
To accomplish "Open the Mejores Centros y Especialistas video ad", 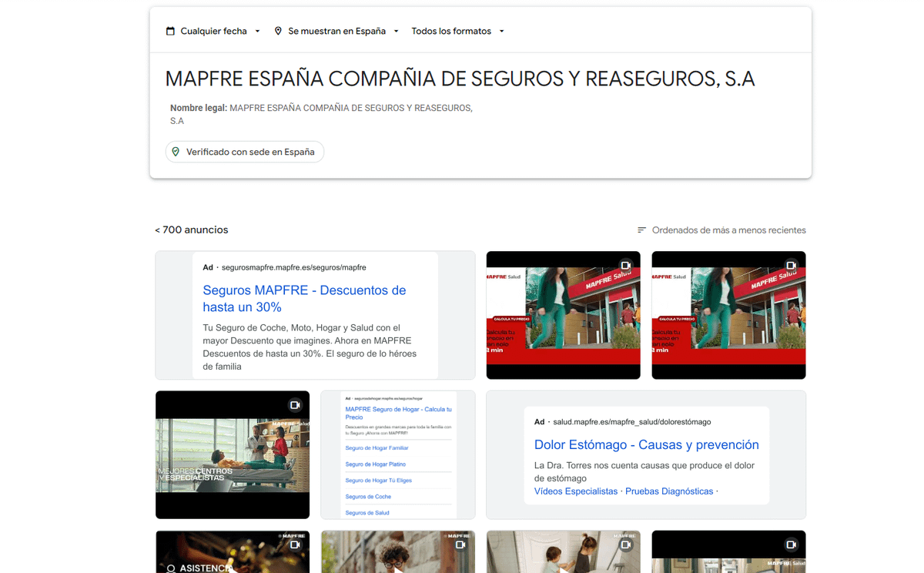I will tap(233, 454).
